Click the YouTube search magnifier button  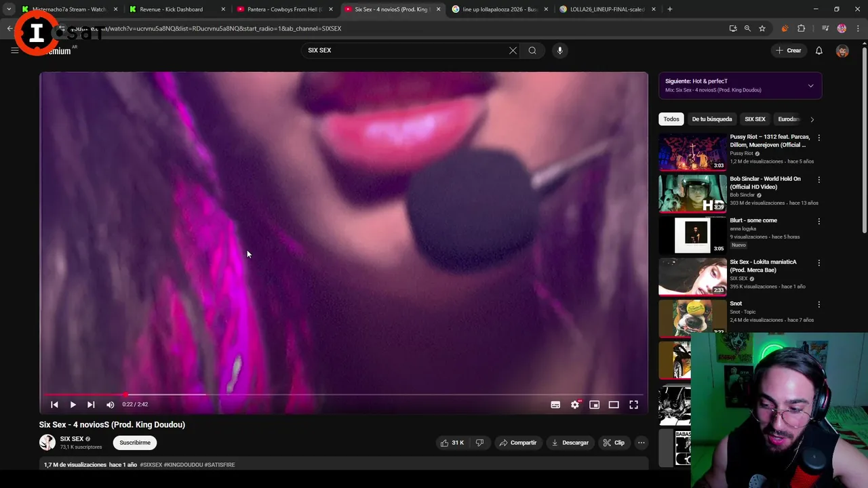532,50
